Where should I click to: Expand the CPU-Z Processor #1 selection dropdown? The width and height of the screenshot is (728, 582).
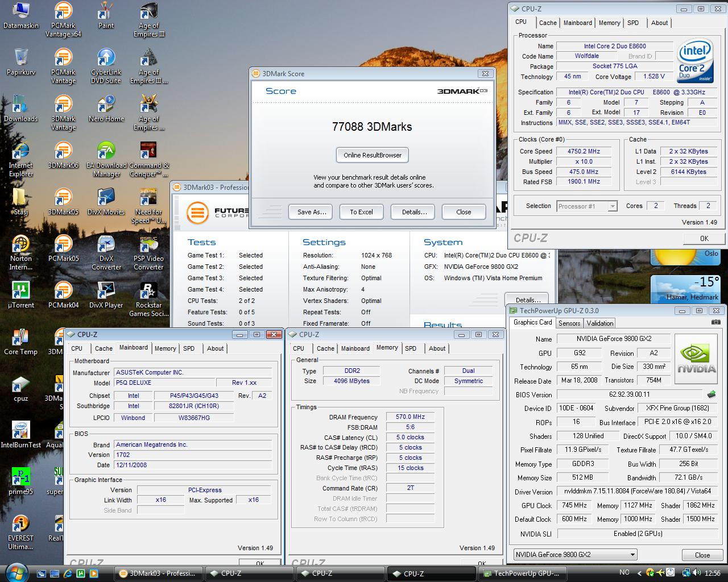tap(613, 206)
